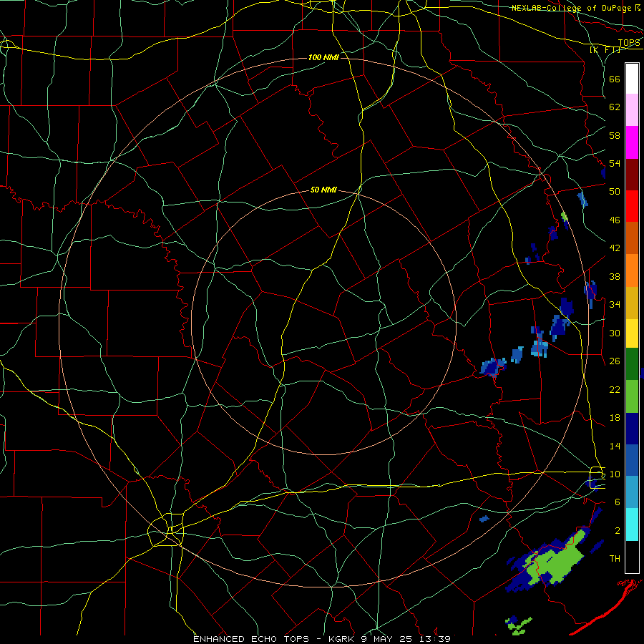Image resolution: width=644 pixels, height=644 pixels.
Task: Pick the light blue legend swatch
Action: 632,492
